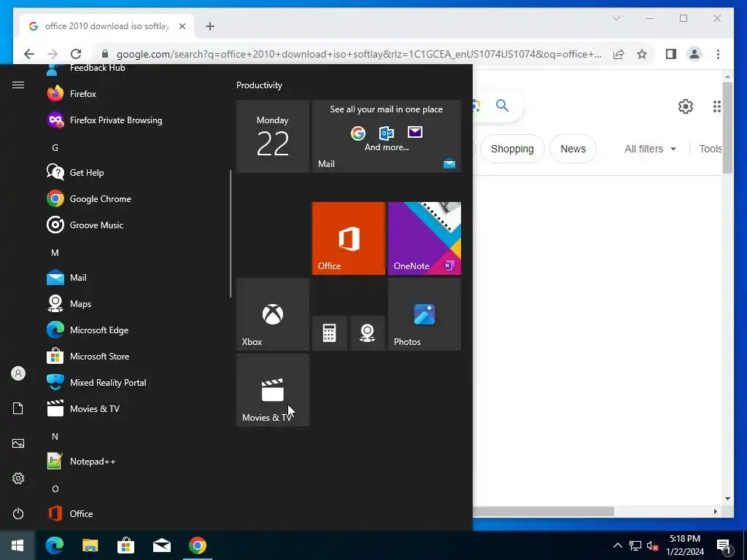Jump to letter O in app list
Image resolution: width=747 pixels, height=560 pixels.
tap(55, 489)
